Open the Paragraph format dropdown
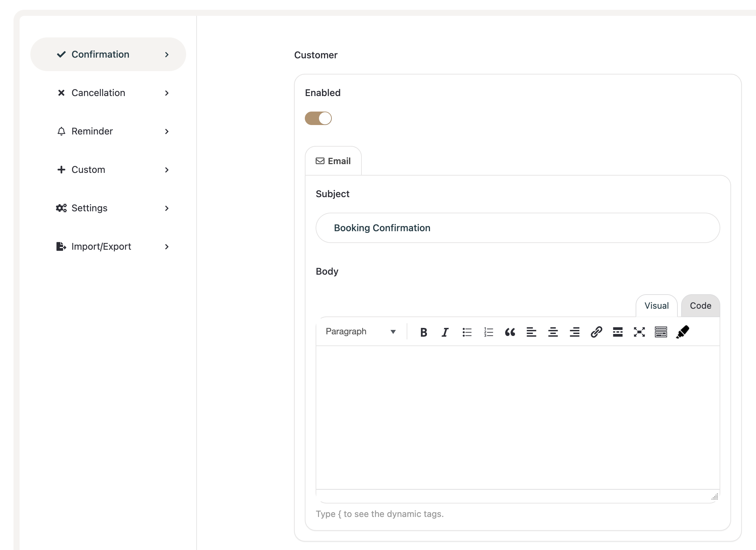The height and width of the screenshot is (550, 756). click(x=360, y=332)
